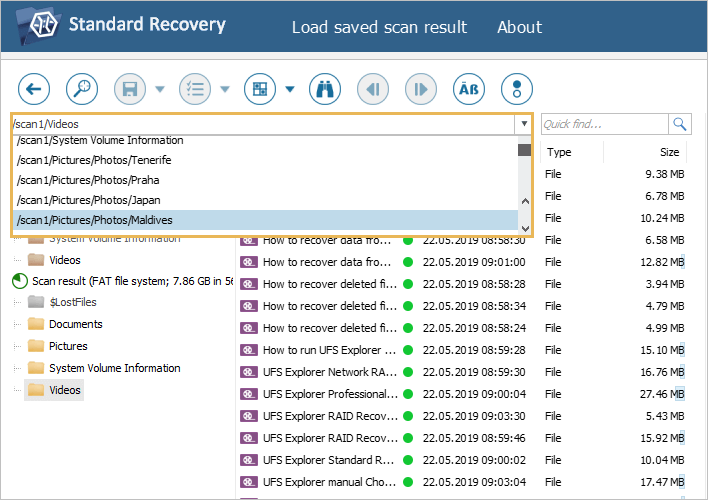Click the dropdown list scrollbar thumb
The width and height of the screenshot is (708, 500).
pos(525,150)
